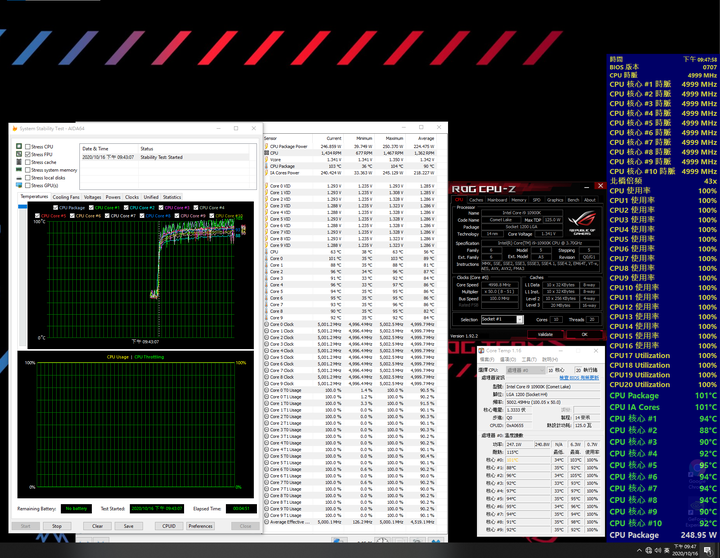Image resolution: width=720 pixels, height=558 pixels.
Task: Tick Stress local disks checkbox
Action: tap(28, 178)
